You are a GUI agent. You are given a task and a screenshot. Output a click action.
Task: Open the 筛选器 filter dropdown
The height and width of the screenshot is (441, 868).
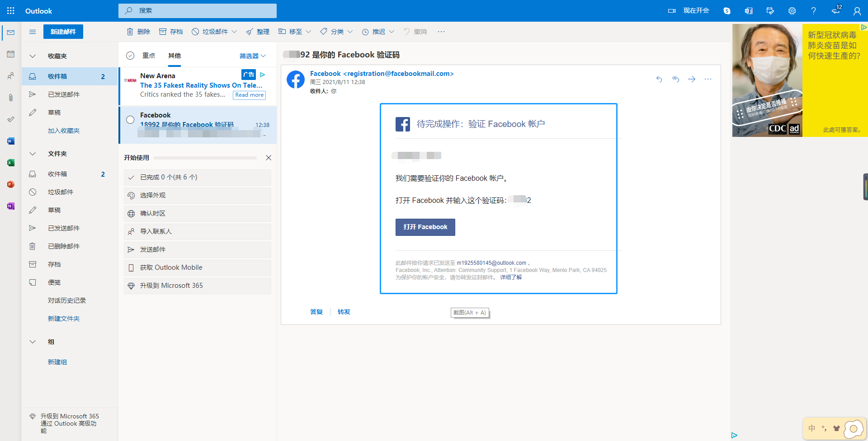[252, 56]
